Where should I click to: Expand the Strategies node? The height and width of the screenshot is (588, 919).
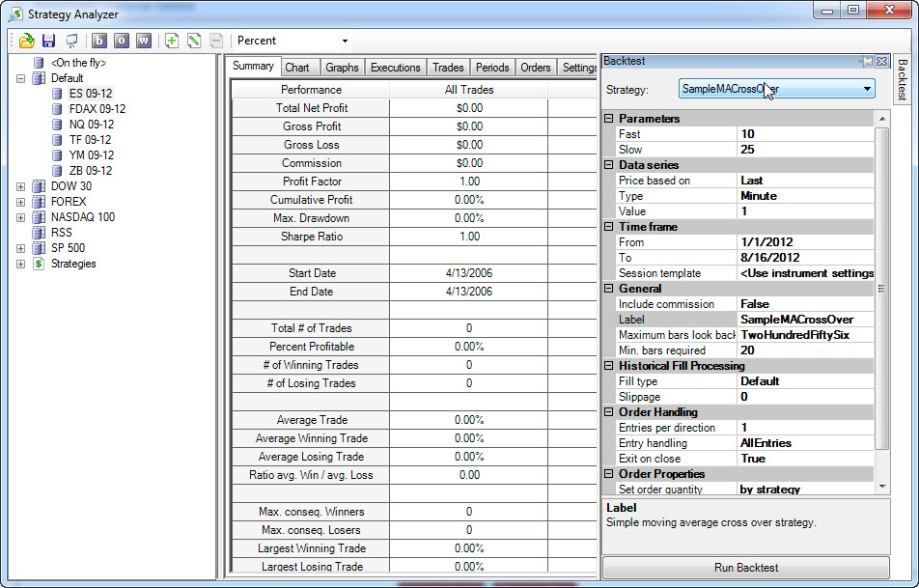click(20, 264)
